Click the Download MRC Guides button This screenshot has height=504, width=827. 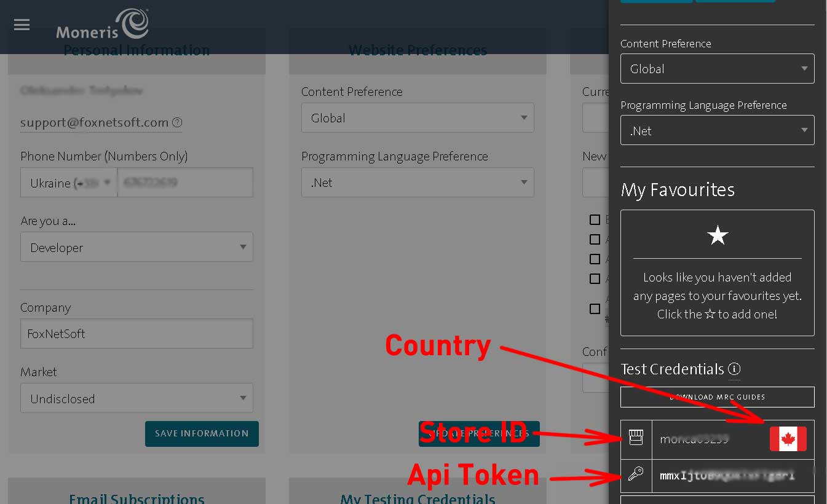click(x=718, y=397)
